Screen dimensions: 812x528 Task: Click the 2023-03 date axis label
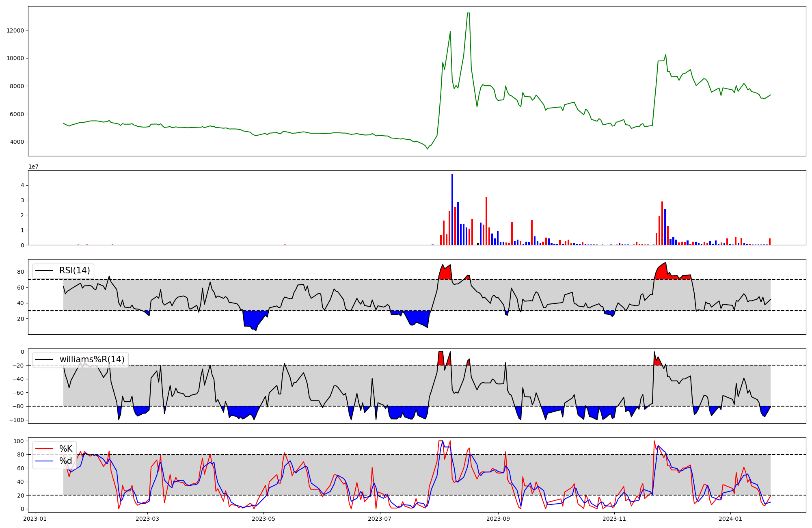click(x=147, y=519)
